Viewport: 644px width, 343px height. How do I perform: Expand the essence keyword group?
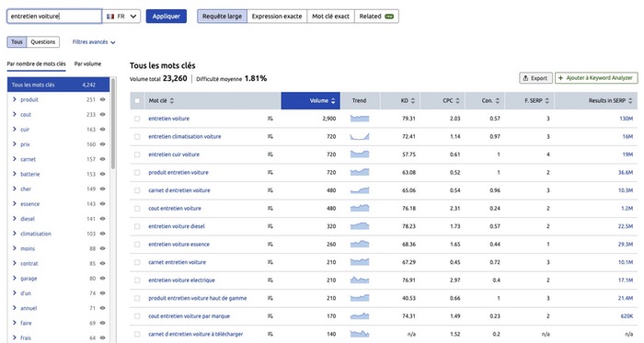pyautogui.click(x=15, y=203)
